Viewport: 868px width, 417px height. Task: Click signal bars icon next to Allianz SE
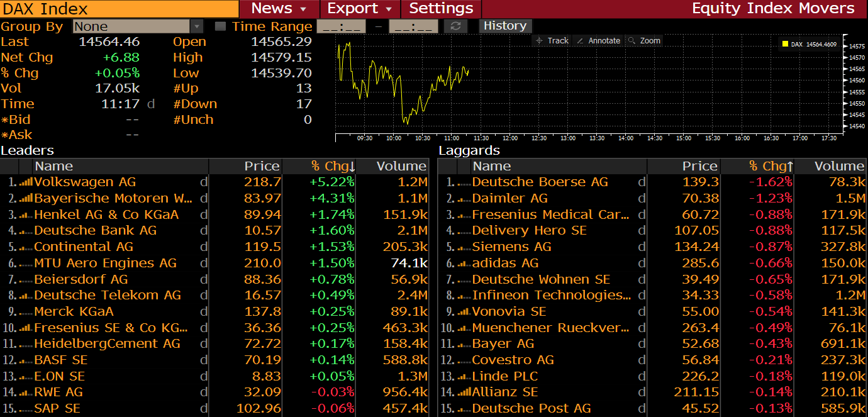(464, 392)
